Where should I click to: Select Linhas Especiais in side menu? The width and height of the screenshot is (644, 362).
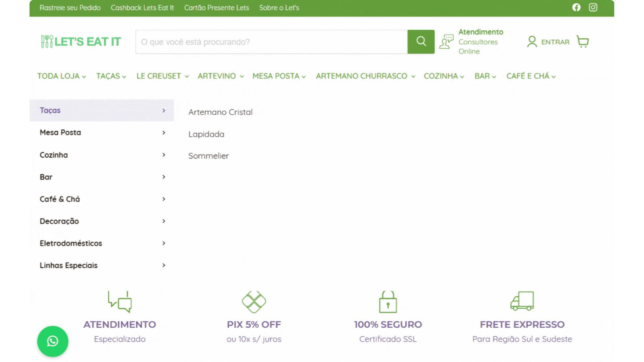point(102,265)
